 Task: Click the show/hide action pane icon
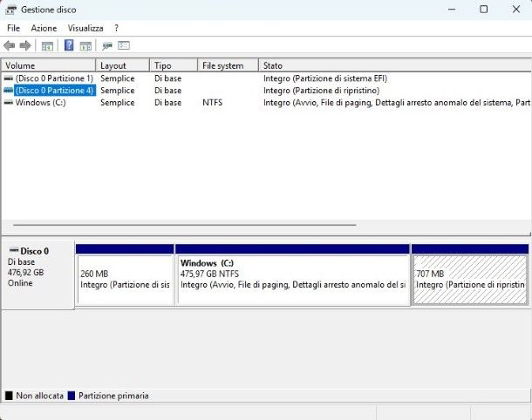pyautogui.click(x=85, y=45)
